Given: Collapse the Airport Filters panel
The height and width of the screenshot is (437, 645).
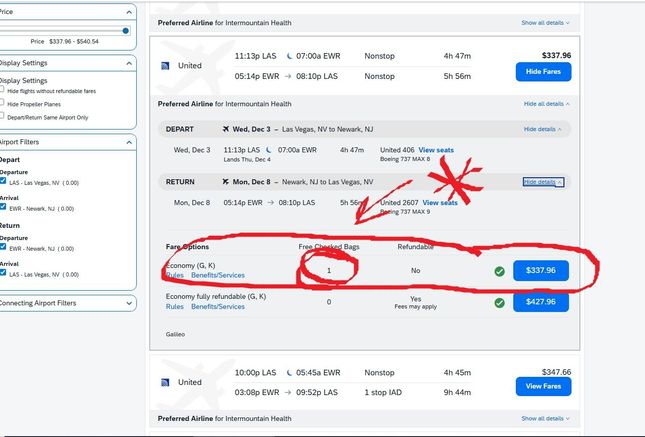Looking at the screenshot, I should 129,142.
